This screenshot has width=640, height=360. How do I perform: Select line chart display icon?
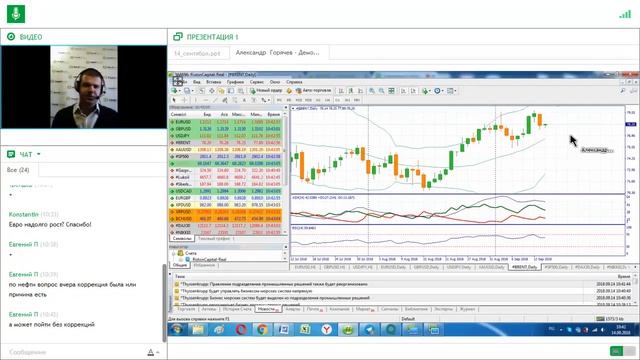360,91
